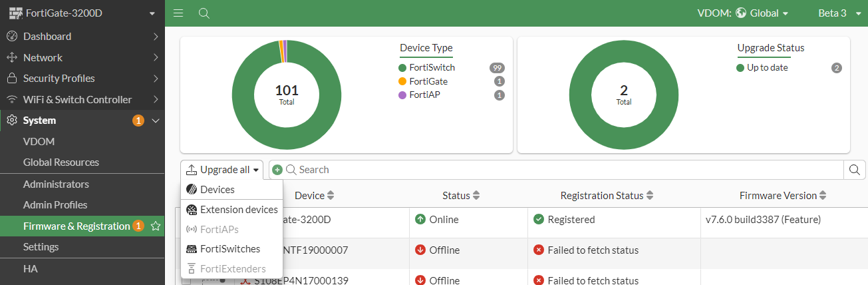Open the VDOM Global dropdown

click(762, 13)
